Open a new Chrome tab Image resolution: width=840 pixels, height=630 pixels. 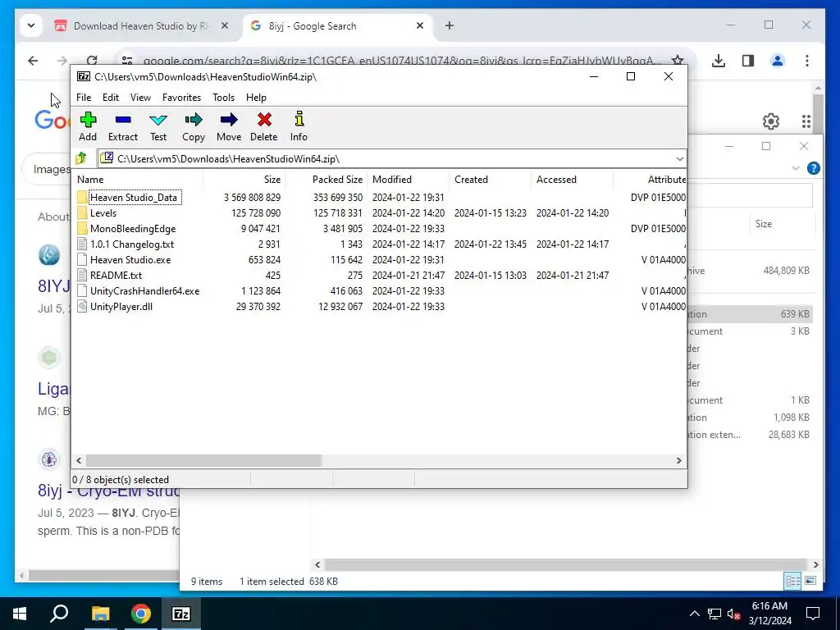pos(450,25)
